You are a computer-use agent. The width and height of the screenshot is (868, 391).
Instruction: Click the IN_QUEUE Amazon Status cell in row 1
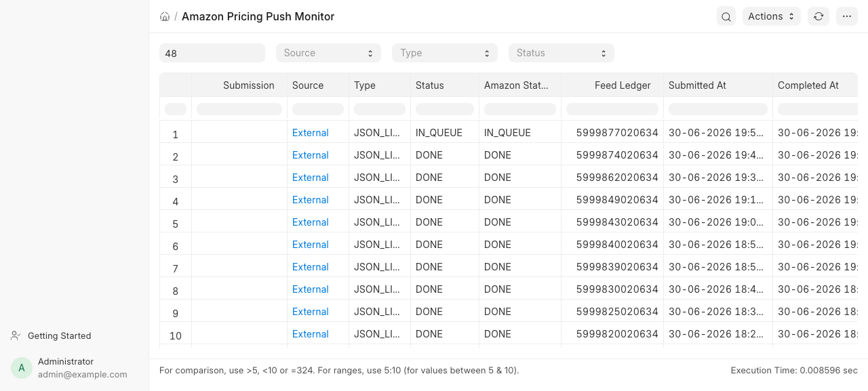click(520, 133)
